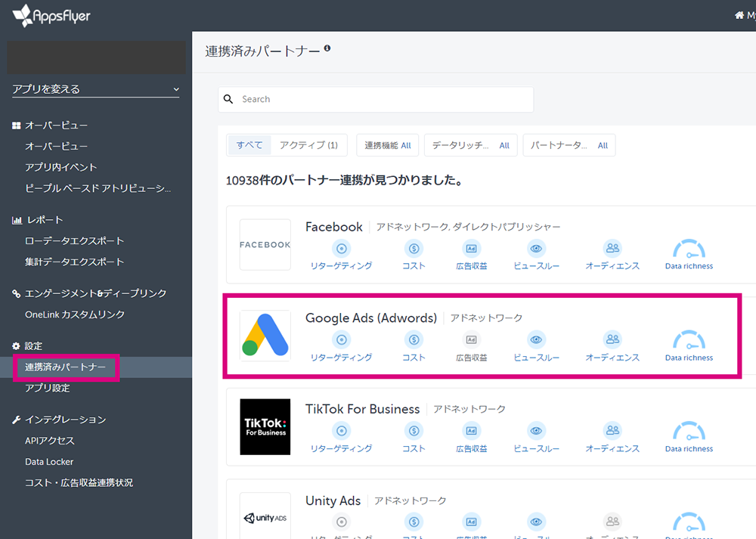Click Google Ads' リターゲティング icon
756x539 pixels.
click(x=342, y=340)
